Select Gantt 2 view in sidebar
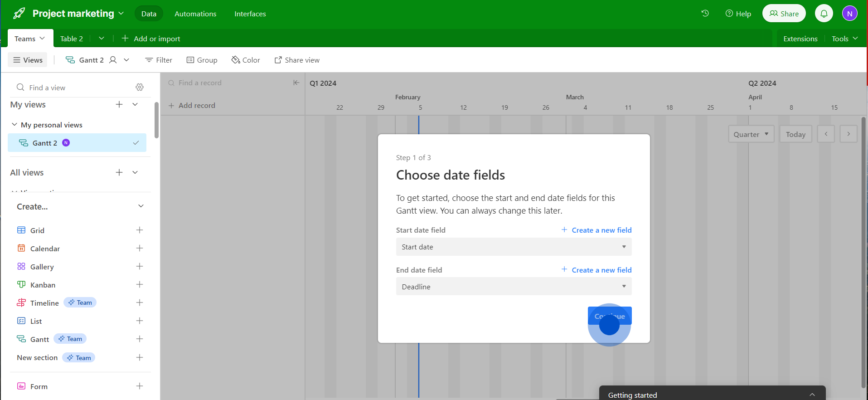Screen dimensions: 868x400 [78, 143]
